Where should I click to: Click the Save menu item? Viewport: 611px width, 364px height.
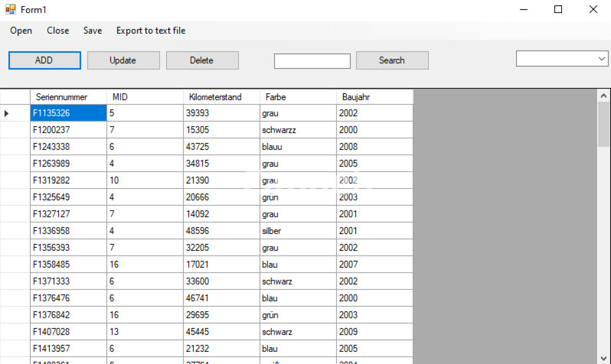tap(93, 31)
